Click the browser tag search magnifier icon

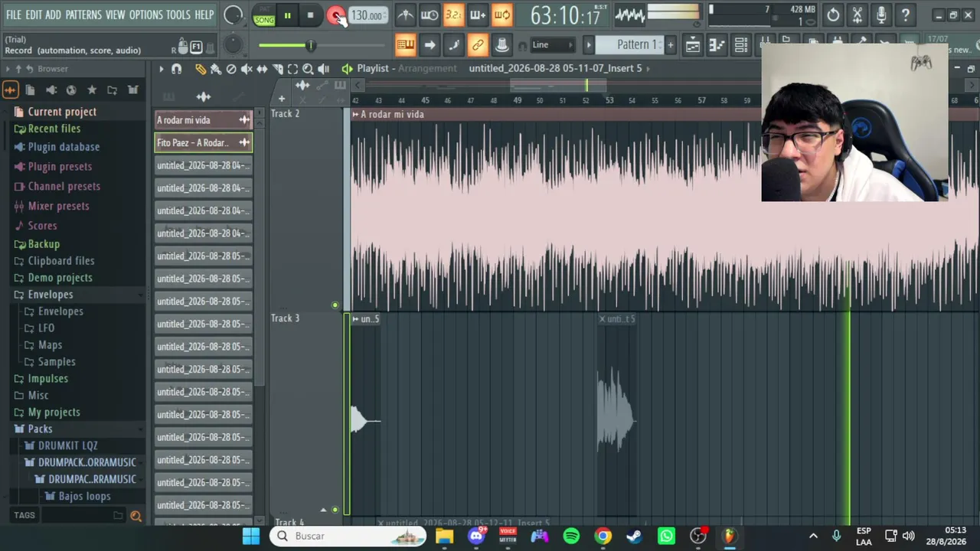[136, 516]
